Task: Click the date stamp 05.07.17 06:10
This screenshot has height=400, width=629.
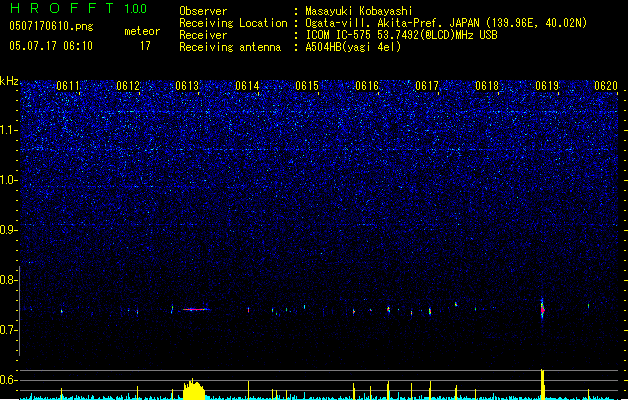Action: click(51, 46)
